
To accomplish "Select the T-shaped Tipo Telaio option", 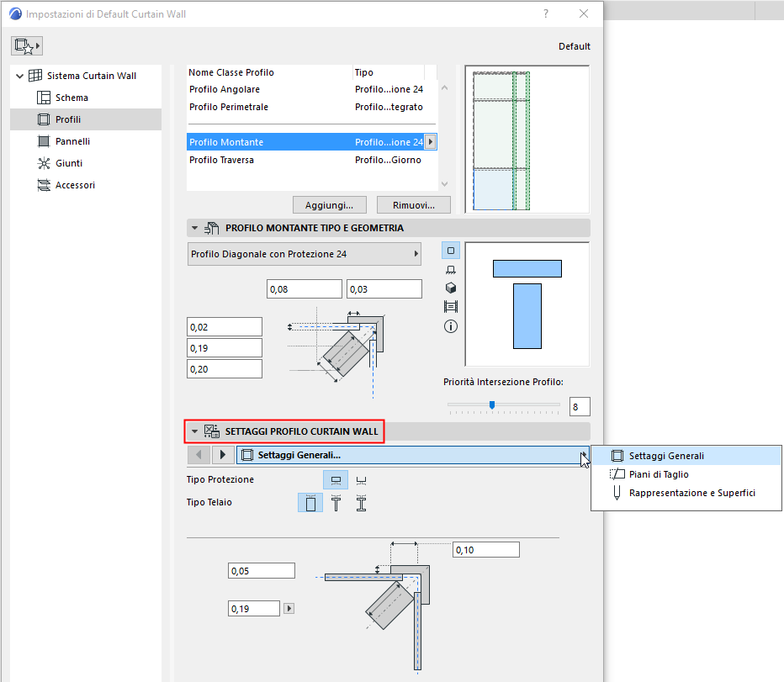I will click(336, 500).
